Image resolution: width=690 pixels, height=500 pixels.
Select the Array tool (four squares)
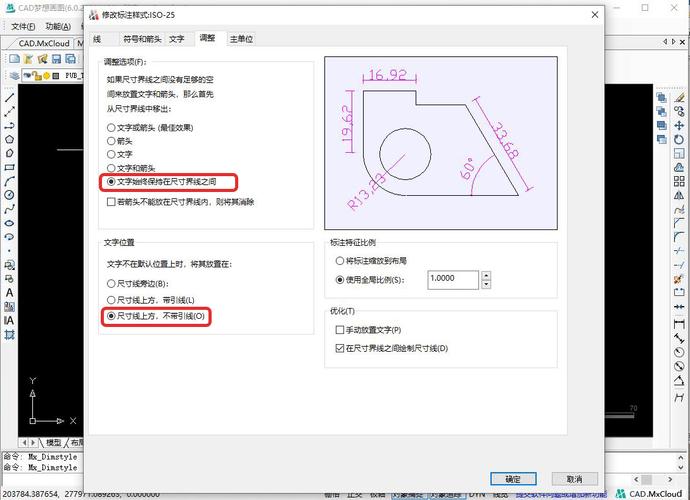(x=679, y=181)
